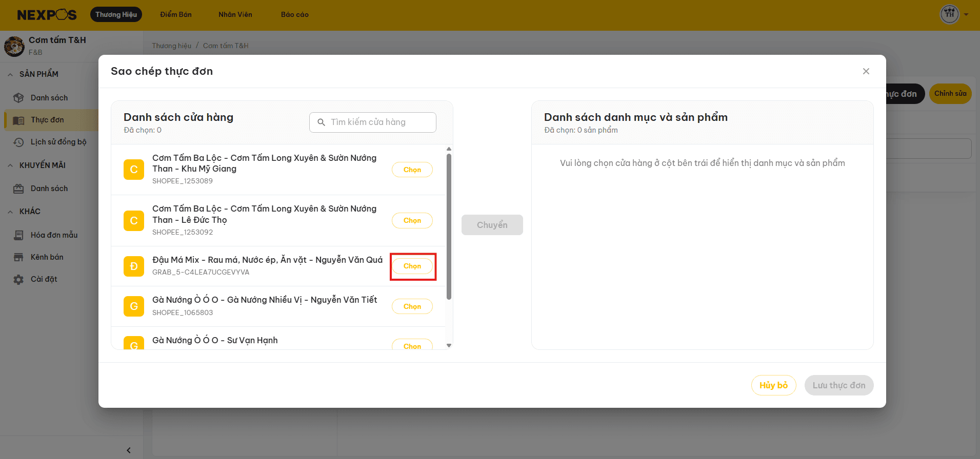This screenshot has width=980, height=459.
Task: Choose the Khu Mỹ Giang store
Action: pos(412,170)
